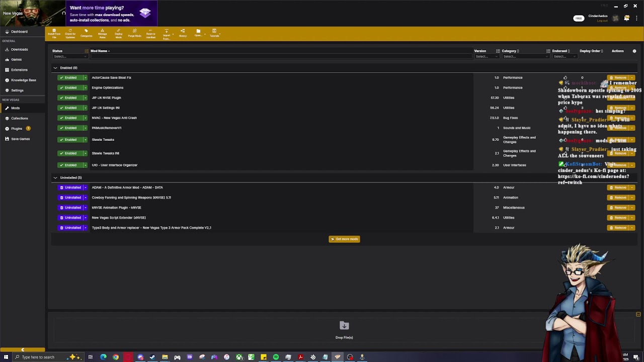
Task: Open Remove dropdown arrow for kNVSE Animation Plugin
Action: [x=632, y=208]
